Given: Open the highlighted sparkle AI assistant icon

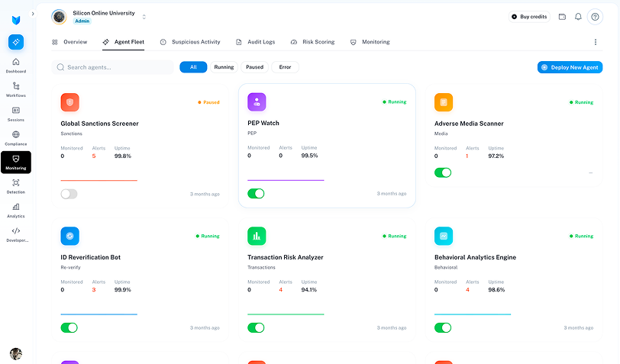Looking at the screenshot, I should coord(16,42).
